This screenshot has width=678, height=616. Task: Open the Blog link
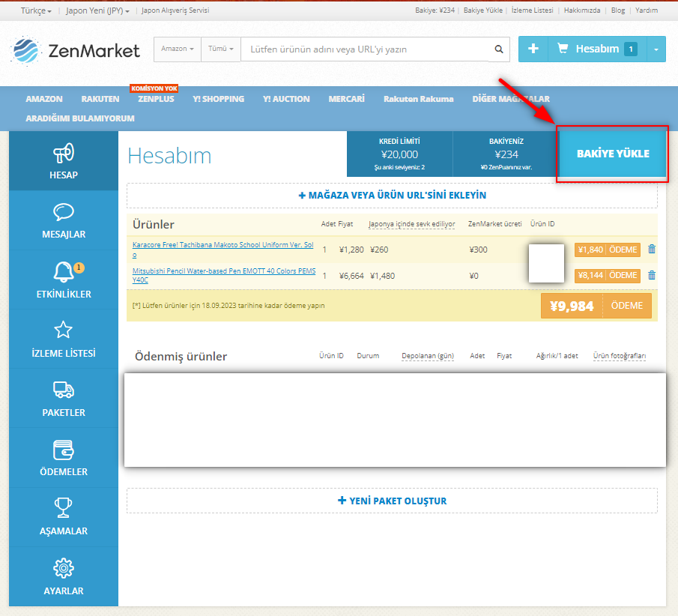click(x=618, y=10)
